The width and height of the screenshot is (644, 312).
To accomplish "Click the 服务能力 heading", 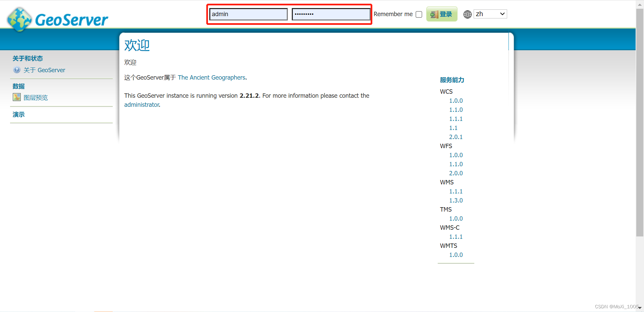I will 452,80.
